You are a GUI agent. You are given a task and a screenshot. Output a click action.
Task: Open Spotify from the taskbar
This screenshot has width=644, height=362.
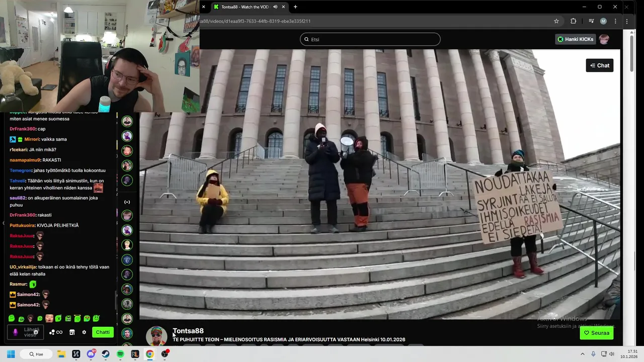point(120,354)
